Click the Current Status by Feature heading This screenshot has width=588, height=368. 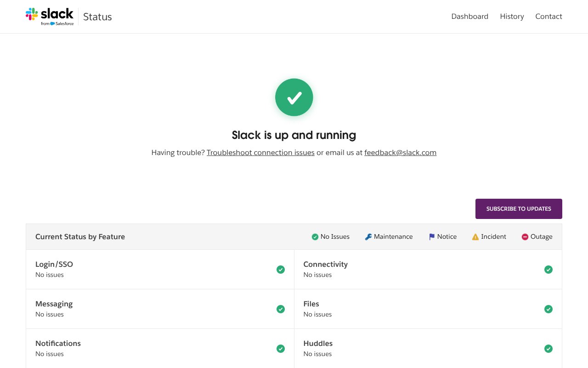(80, 237)
